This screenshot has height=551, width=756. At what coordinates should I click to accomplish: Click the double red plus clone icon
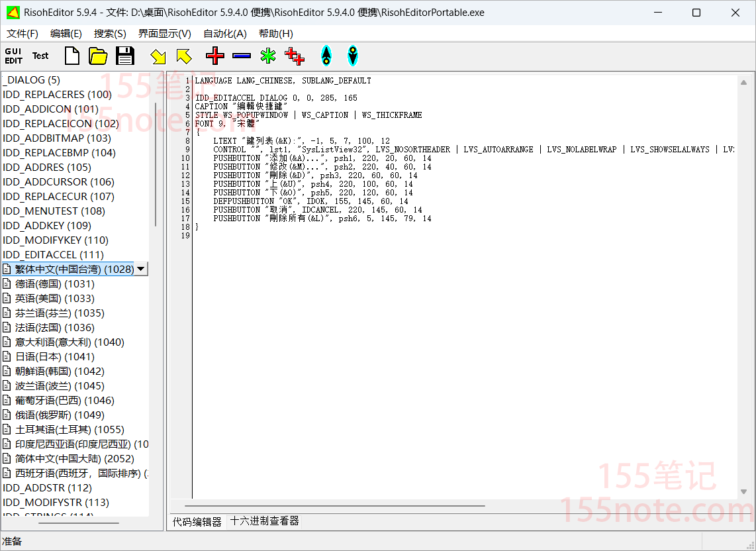pos(295,56)
